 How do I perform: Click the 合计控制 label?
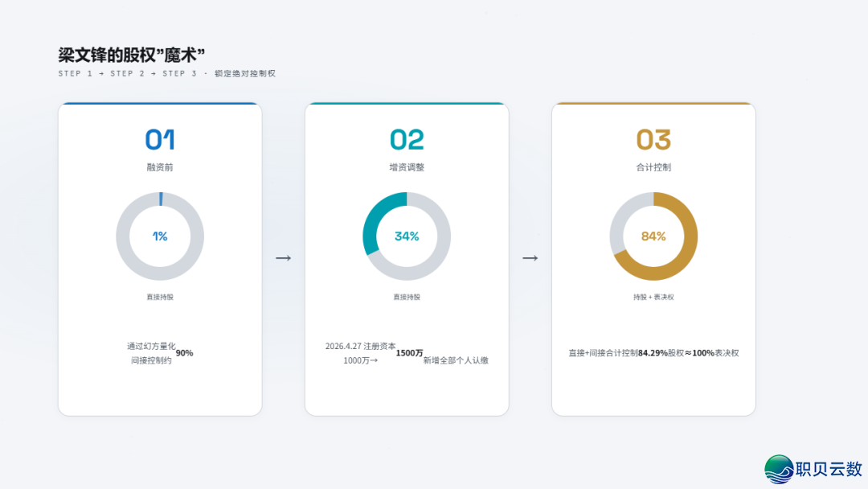(653, 167)
